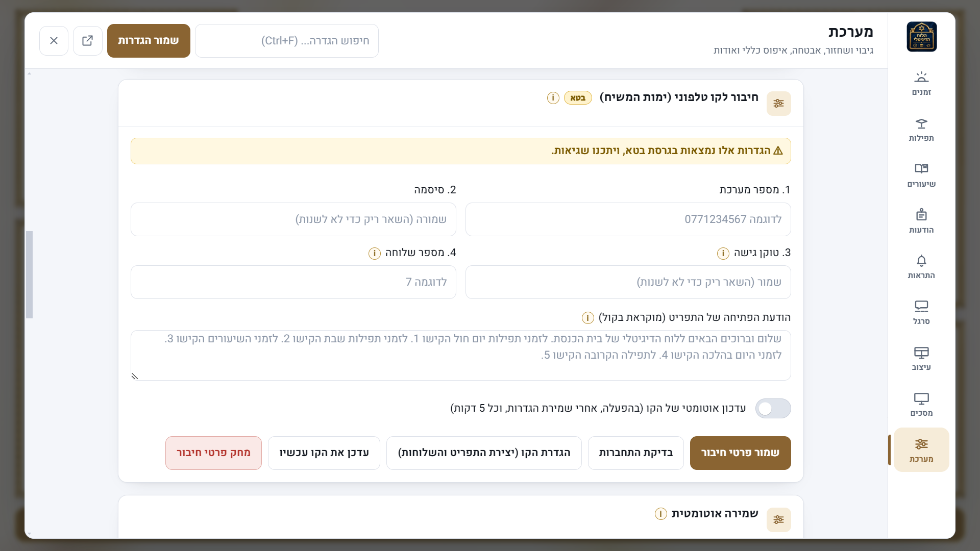Click שמור פרטי חיבור button

(x=740, y=453)
